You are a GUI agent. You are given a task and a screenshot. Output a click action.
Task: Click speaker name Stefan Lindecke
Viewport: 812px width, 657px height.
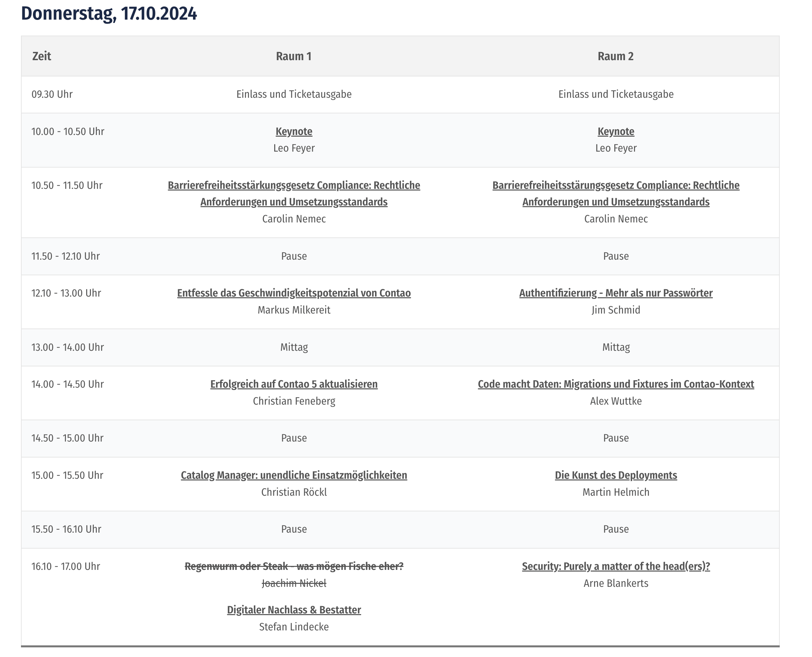(294, 627)
